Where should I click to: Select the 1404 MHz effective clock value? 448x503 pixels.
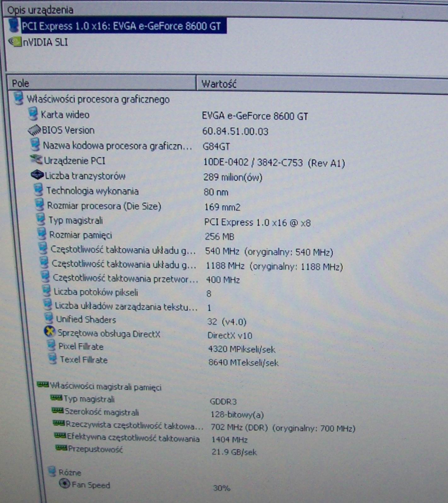tap(230, 440)
